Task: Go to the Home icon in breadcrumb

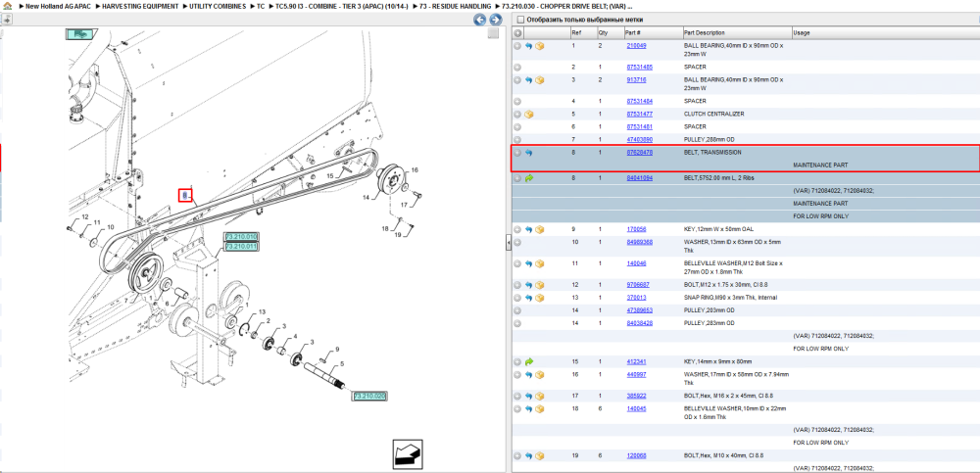Action: tap(7, 6)
